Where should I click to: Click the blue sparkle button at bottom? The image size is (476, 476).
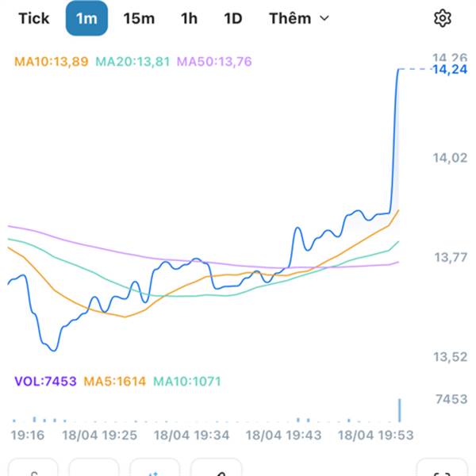pyautogui.click(x=155, y=468)
